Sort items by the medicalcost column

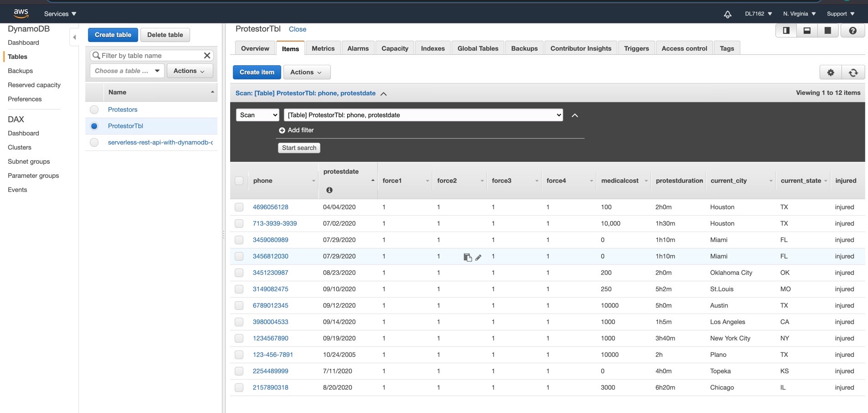(x=623, y=181)
